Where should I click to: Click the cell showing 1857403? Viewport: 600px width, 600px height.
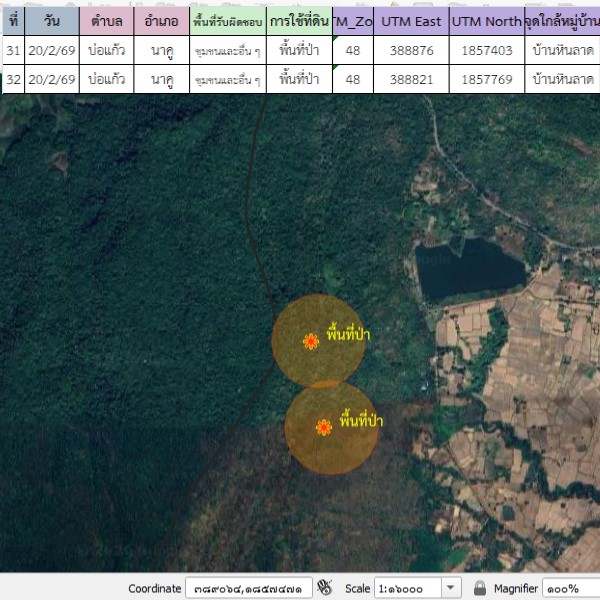pos(486,51)
